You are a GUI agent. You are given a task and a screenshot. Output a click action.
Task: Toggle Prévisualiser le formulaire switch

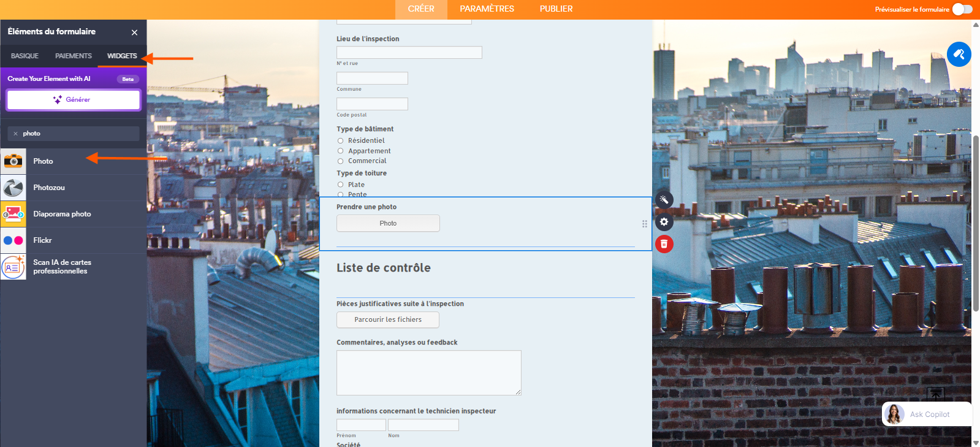962,9
